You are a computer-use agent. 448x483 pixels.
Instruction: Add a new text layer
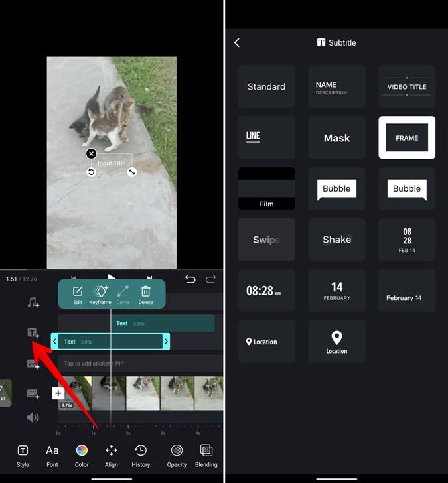[x=33, y=333]
